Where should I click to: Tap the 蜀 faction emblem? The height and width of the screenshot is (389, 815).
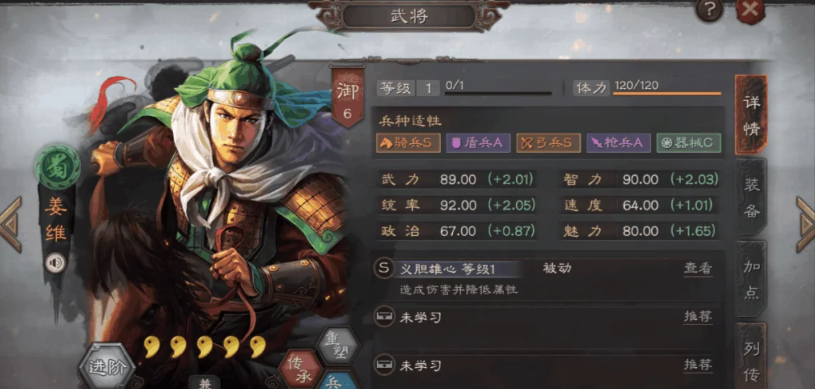point(58,168)
